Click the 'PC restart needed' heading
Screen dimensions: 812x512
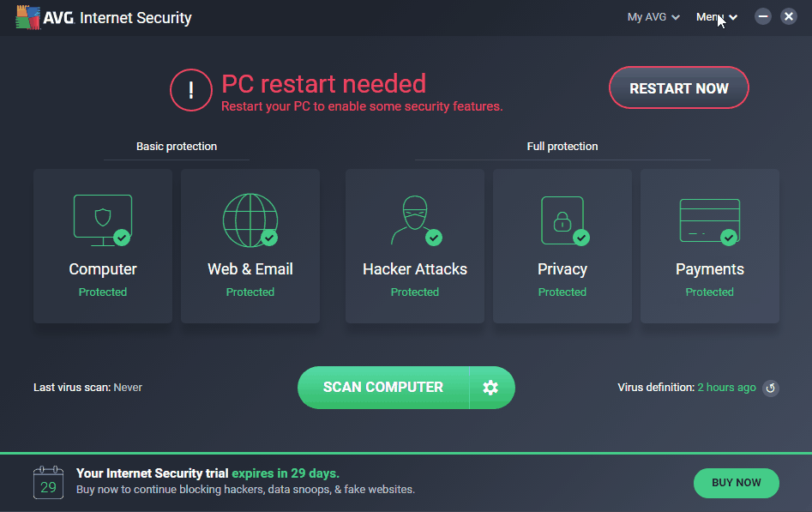click(x=323, y=84)
